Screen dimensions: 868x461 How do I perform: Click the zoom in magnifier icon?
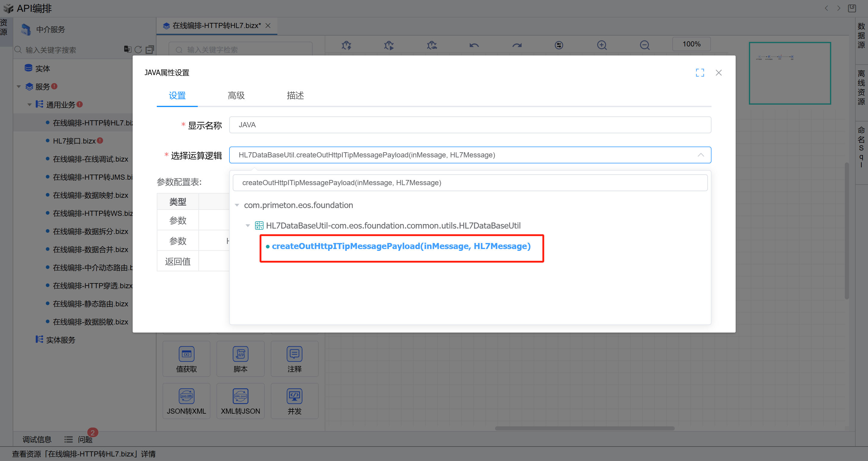(602, 45)
